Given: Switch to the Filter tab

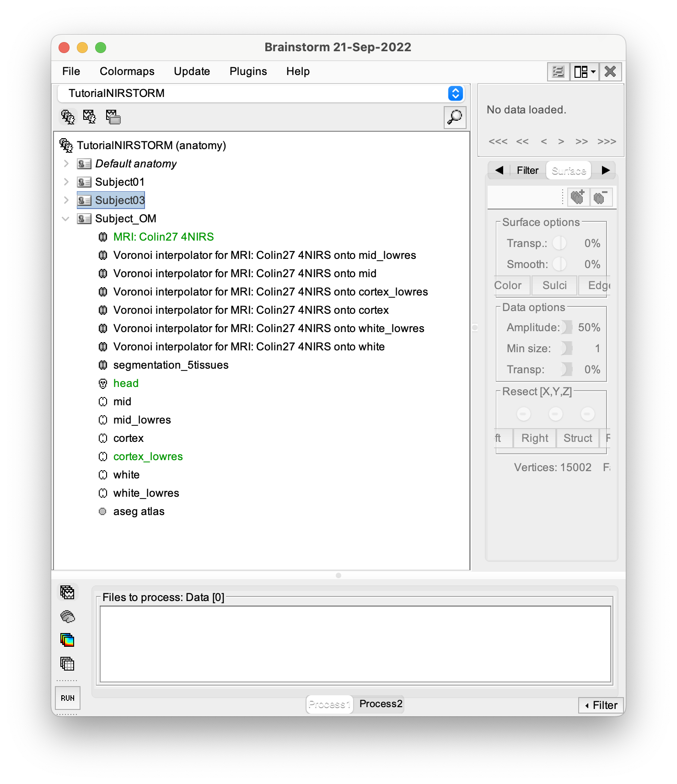Looking at the screenshot, I should (x=527, y=170).
